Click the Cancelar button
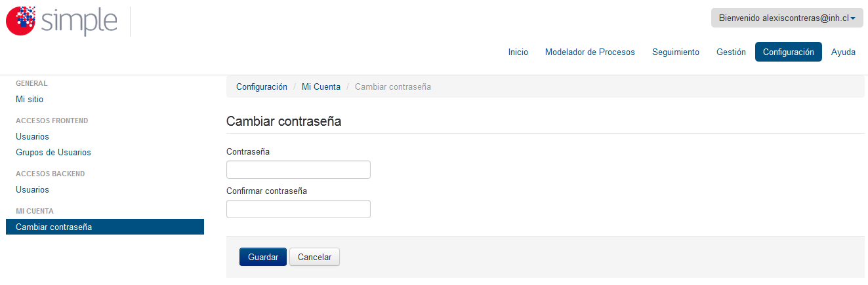The height and width of the screenshot is (285, 868). tap(314, 257)
